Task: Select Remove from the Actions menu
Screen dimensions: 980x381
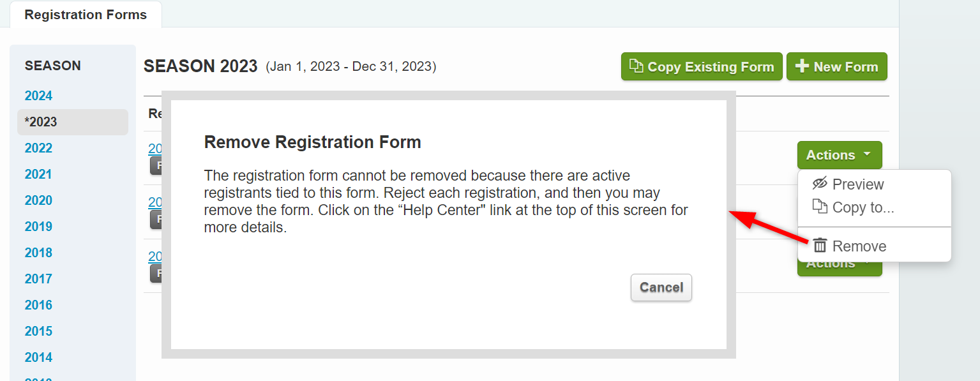Action: pyautogui.click(x=860, y=245)
